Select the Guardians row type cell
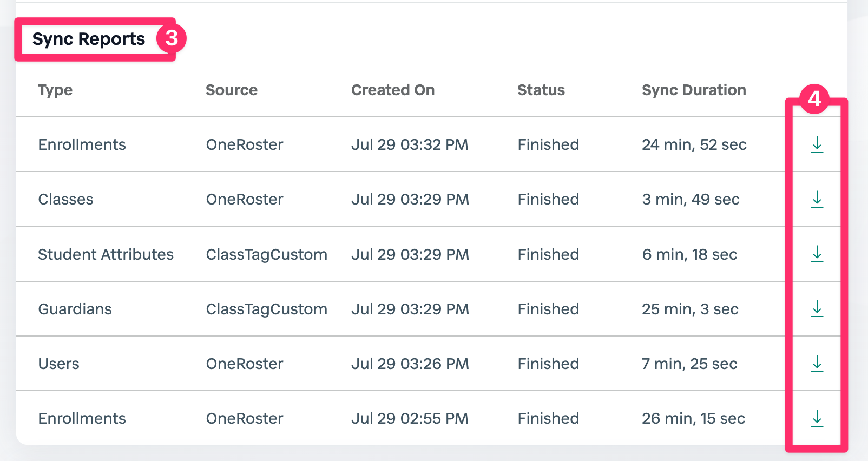 pos(75,309)
